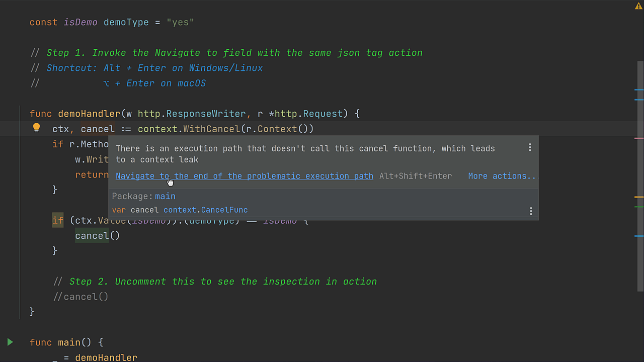Screen dimensions: 644x362
Task: Open kebab menu beside the cancel variable info
Action: (x=531, y=211)
